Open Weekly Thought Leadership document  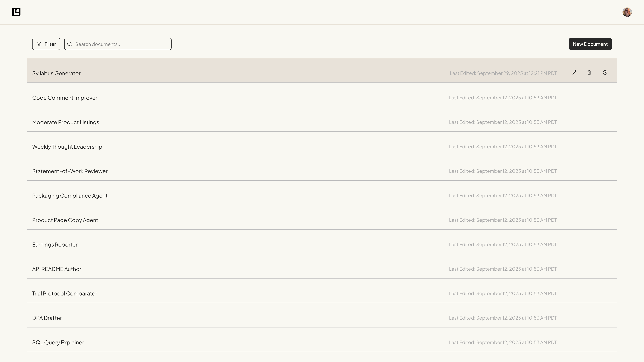[x=67, y=147]
